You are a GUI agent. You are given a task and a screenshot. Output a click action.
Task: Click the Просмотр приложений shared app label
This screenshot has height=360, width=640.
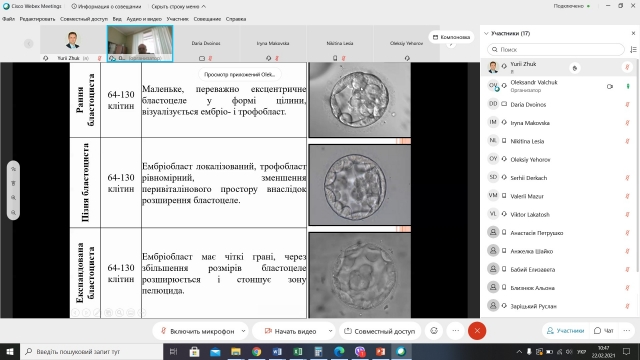tap(240, 75)
